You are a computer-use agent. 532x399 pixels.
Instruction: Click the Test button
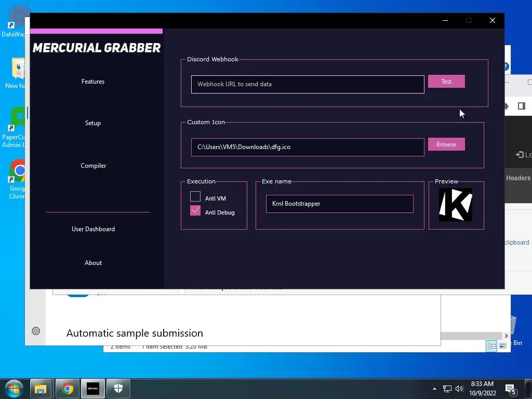(446, 82)
